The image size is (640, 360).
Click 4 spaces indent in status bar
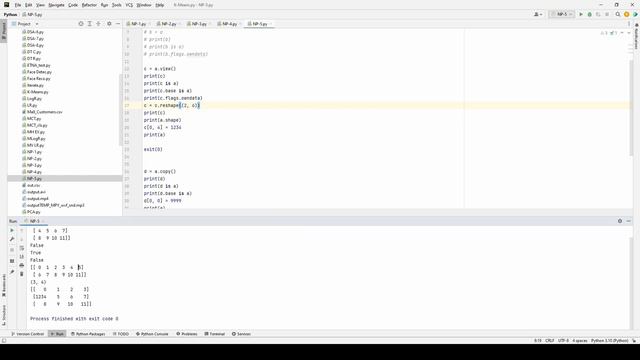click(580, 340)
